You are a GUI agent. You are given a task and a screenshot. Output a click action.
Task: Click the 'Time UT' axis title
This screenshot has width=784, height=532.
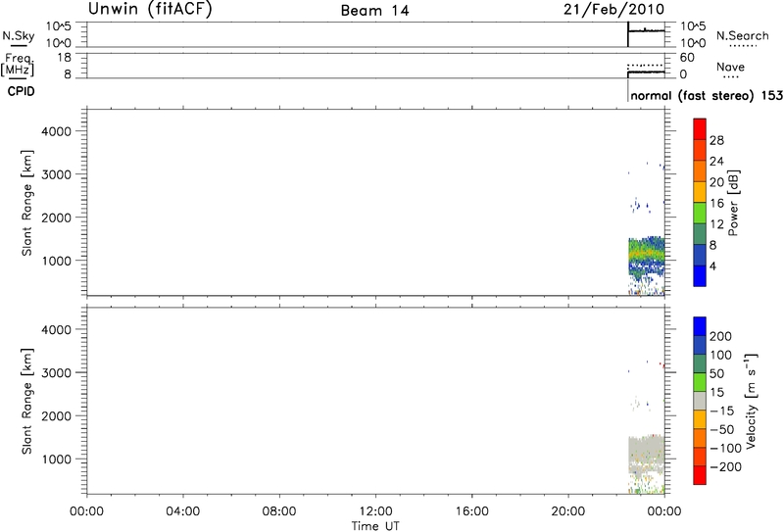point(375,525)
